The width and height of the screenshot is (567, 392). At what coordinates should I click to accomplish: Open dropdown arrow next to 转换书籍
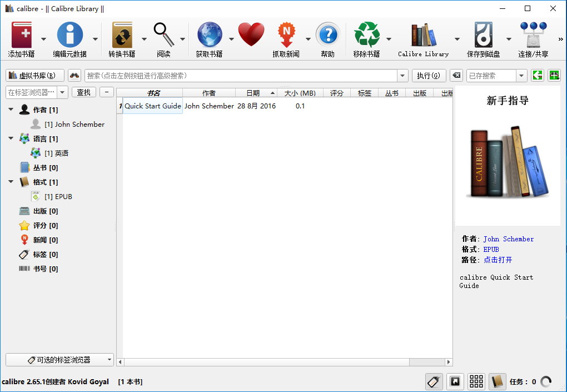tap(144, 39)
